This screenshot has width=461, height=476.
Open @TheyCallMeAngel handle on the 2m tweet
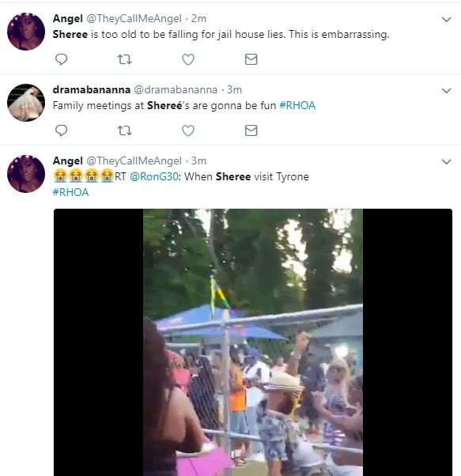coord(134,18)
